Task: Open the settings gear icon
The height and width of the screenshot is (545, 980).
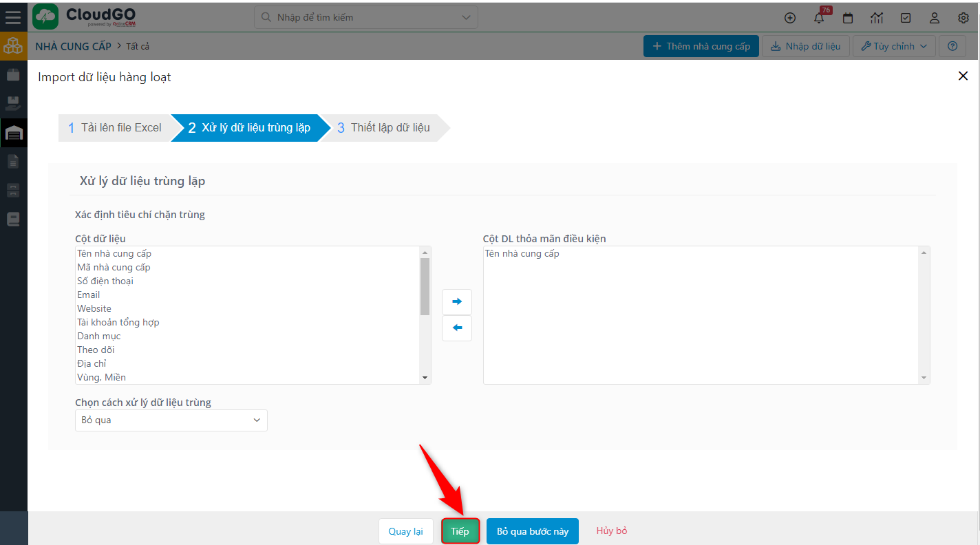Action: [x=963, y=18]
